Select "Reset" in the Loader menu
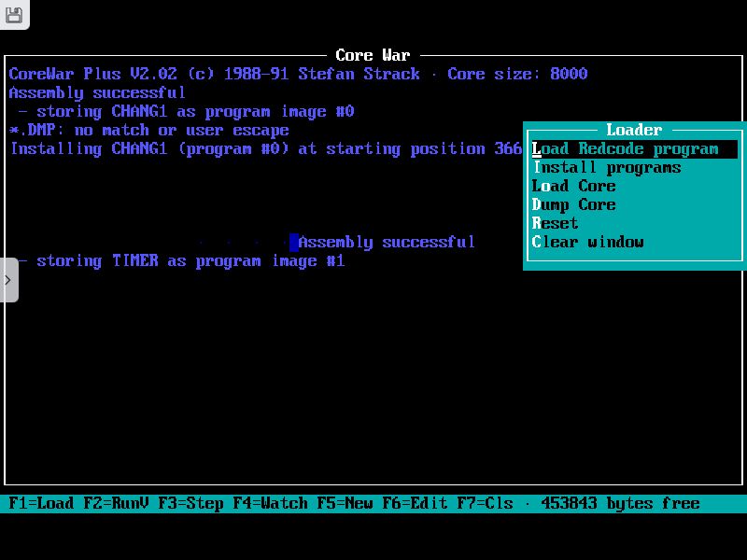This screenshot has width=747, height=560. (x=556, y=223)
